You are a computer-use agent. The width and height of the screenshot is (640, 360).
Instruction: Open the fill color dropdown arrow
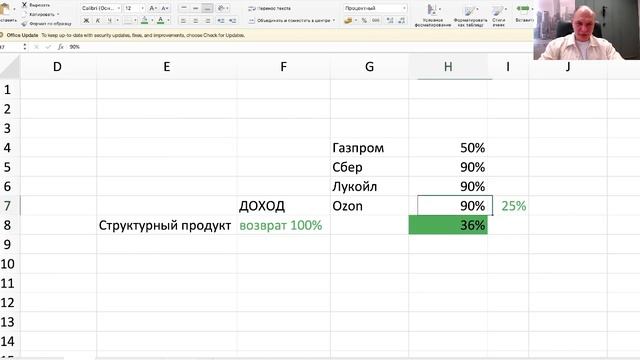(x=152, y=20)
